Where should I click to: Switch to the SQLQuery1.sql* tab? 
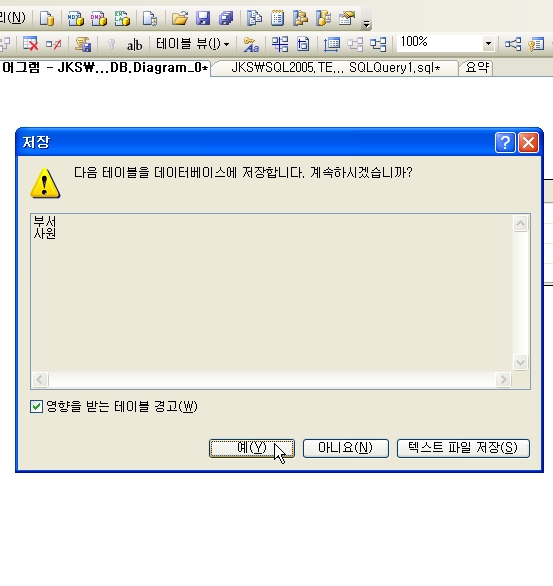coord(336,68)
